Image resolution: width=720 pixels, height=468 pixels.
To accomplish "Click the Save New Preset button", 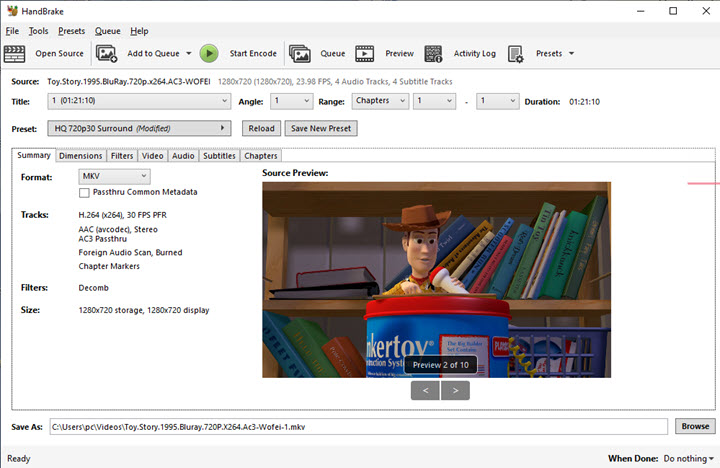I will pos(320,128).
